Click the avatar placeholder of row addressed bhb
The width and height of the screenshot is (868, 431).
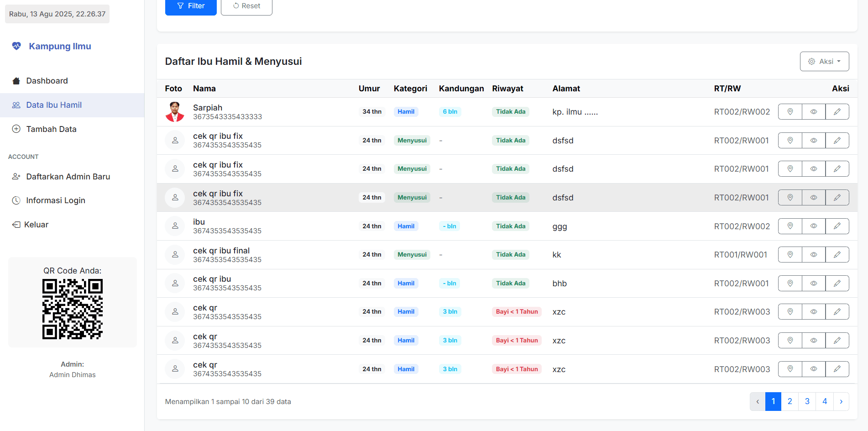point(175,283)
